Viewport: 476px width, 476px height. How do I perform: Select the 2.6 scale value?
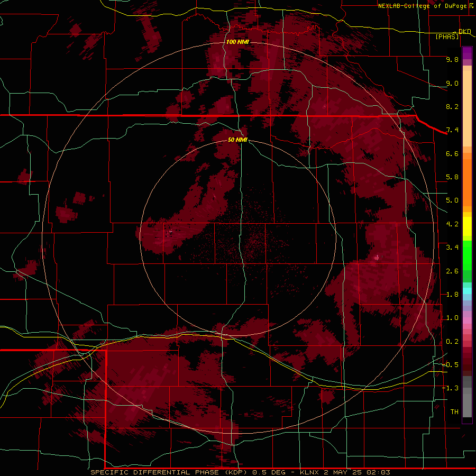coord(452,271)
